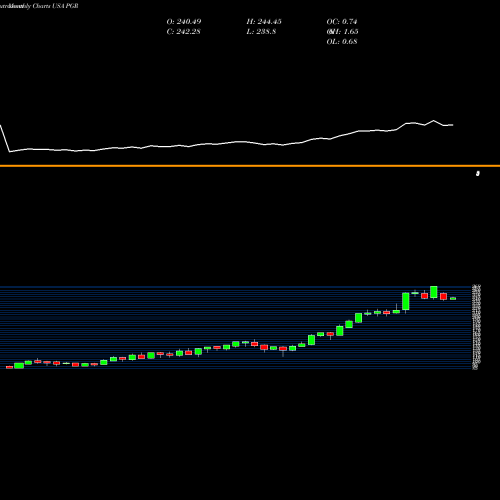Screen dimensions: 500x500
Task: Select the low price value L: 238.8
Action: (x=261, y=32)
